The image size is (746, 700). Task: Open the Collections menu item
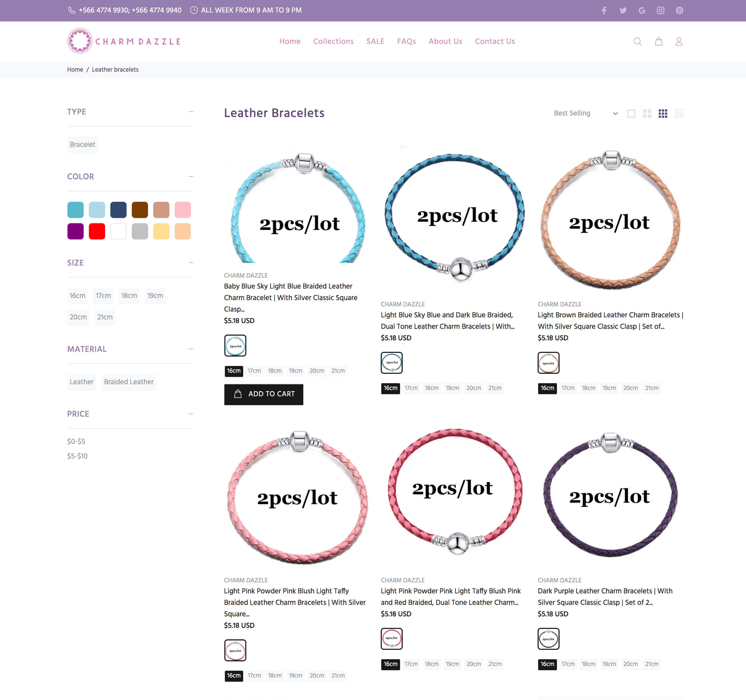click(x=333, y=41)
